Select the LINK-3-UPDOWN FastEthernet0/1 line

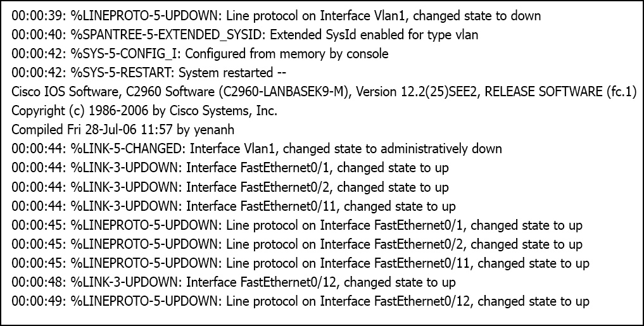pyautogui.click(x=230, y=168)
